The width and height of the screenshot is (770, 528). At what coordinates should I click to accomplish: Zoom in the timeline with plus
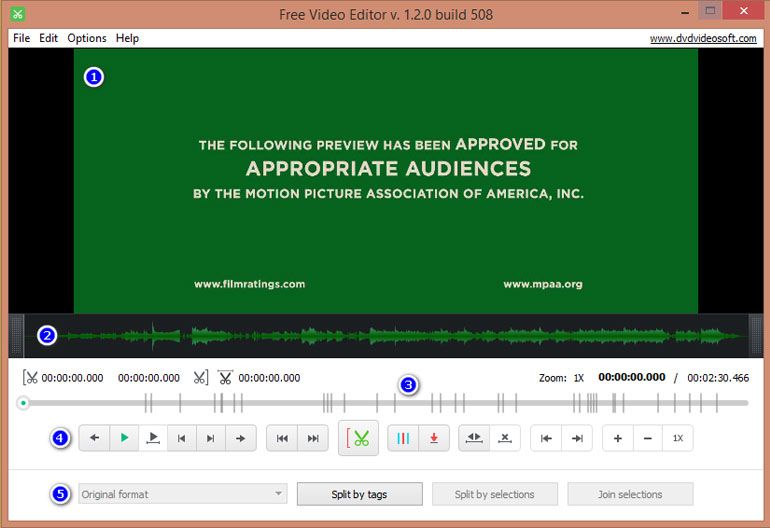point(618,438)
